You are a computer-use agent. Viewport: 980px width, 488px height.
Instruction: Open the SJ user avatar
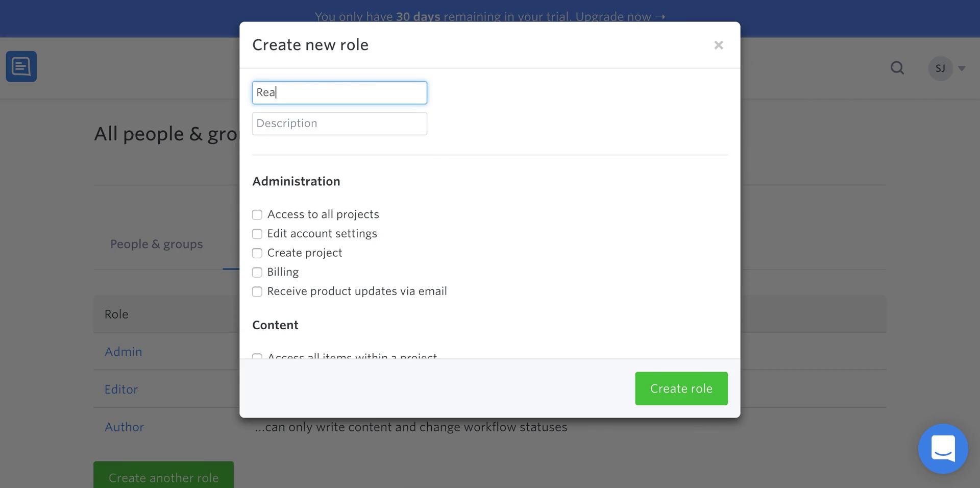tap(940, 68)
